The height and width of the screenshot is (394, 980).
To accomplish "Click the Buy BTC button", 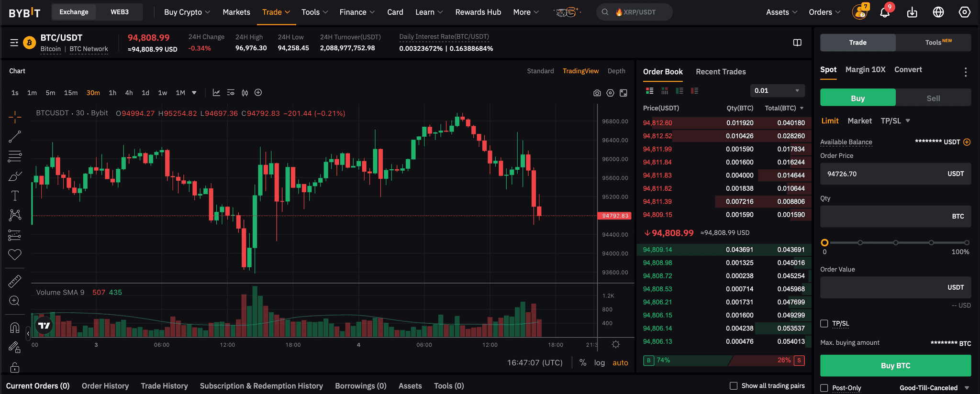I will tap(895, 366).
